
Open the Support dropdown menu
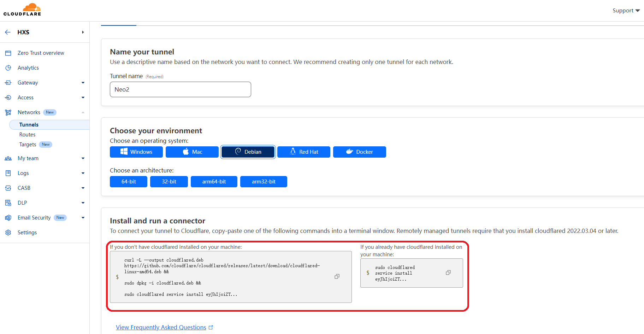click(x=626, y=11)
